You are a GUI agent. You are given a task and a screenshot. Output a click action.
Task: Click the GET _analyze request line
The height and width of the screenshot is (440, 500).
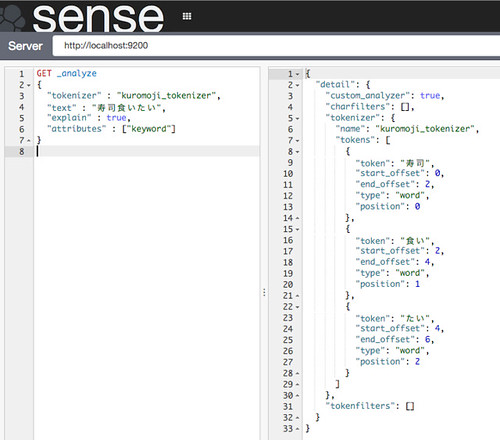click(x=67, y=73)
